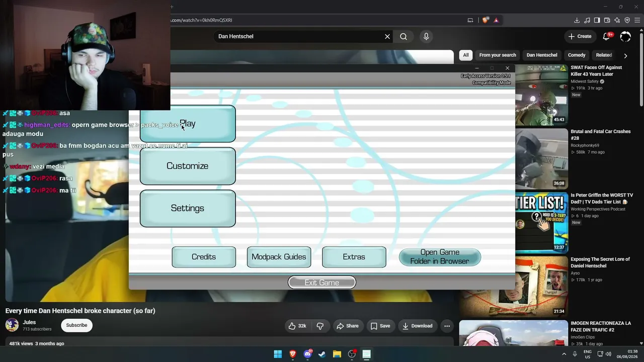Viewport: 644px width, 362px height.
Task: Select the Related filter chip
Action: pyautogui.click(x=604, y=55)
